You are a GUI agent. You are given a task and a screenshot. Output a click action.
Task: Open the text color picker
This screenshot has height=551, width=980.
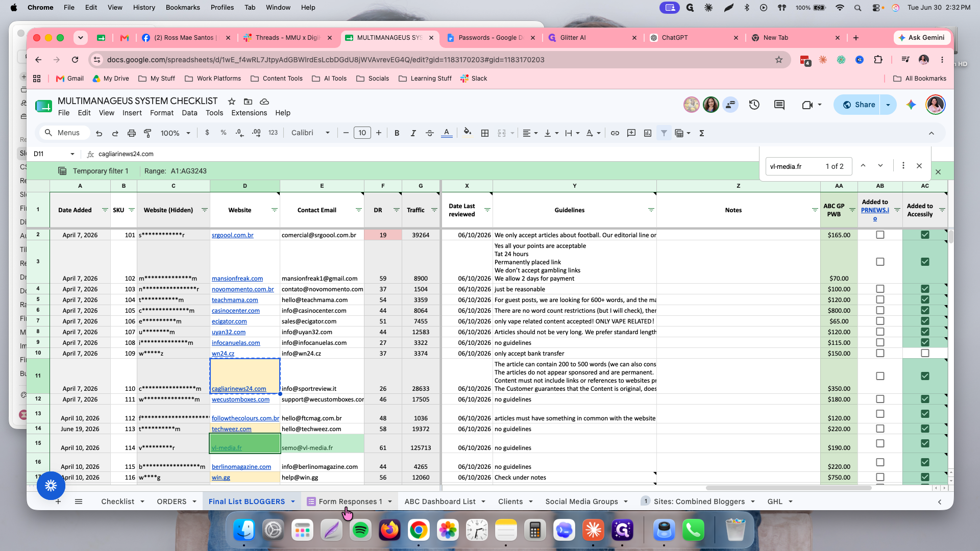click(447, 133)
